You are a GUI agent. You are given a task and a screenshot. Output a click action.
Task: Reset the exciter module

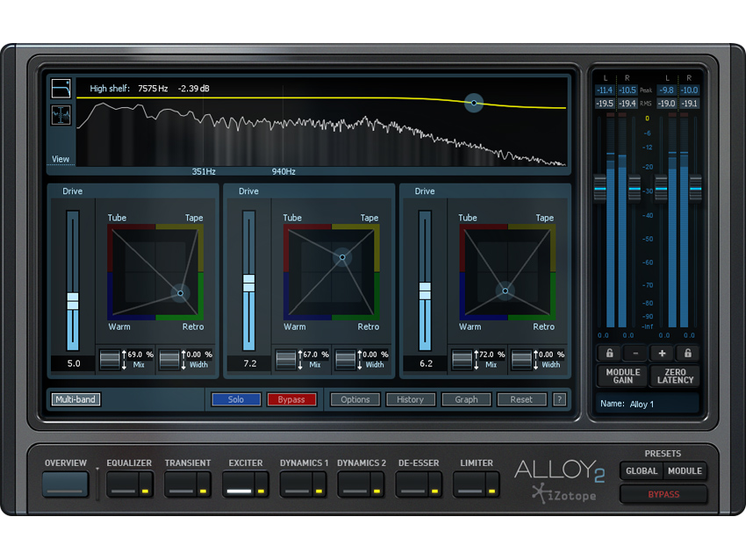pyautogui.click(x=521, y=399)
